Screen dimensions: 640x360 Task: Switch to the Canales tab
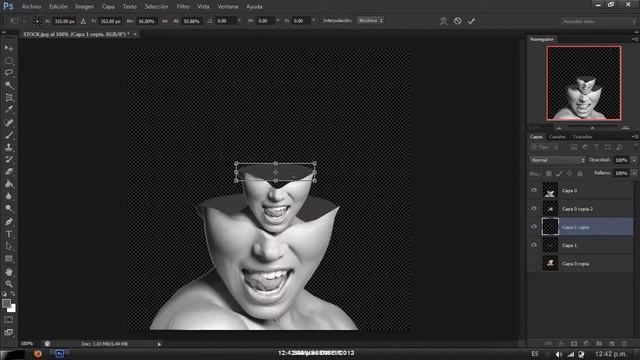coord(558,137)
